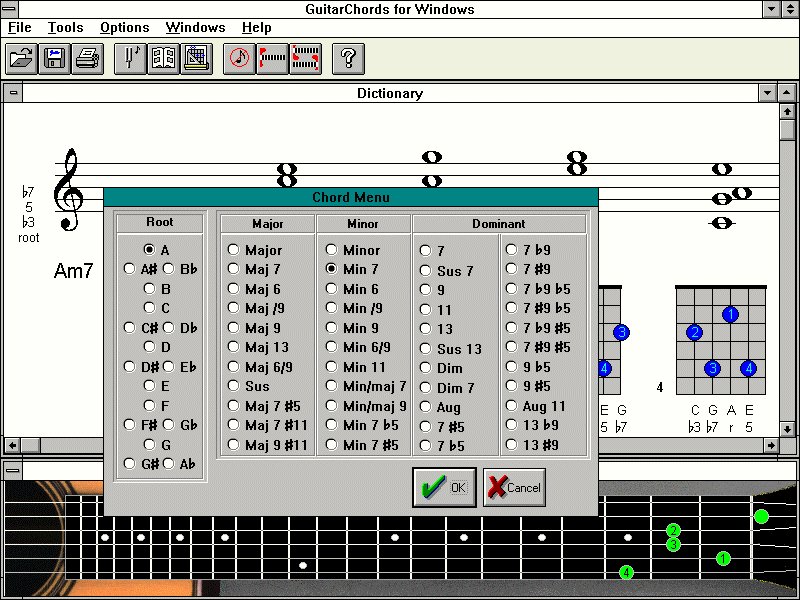800x600 pixels.
Task: Open the tuning fork tool
Action: click(130, 59)
